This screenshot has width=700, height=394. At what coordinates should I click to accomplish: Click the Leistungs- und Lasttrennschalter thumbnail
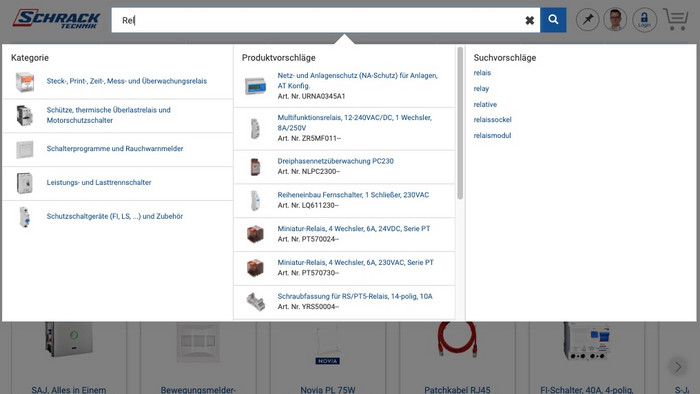click(25, 183)
